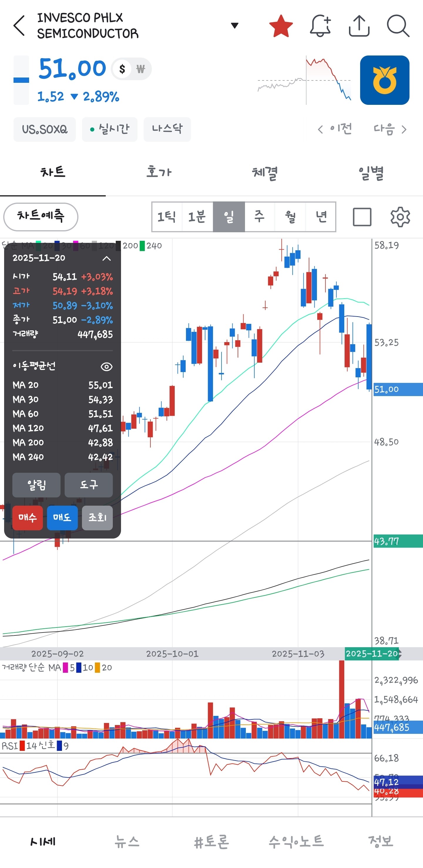Viewport: 423px width, 868px height.
Task: Tap the back arrow icon
Action: [19, 26]
